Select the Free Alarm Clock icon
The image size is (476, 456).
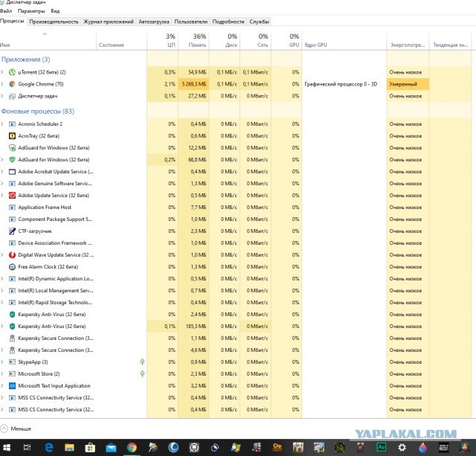12,267
